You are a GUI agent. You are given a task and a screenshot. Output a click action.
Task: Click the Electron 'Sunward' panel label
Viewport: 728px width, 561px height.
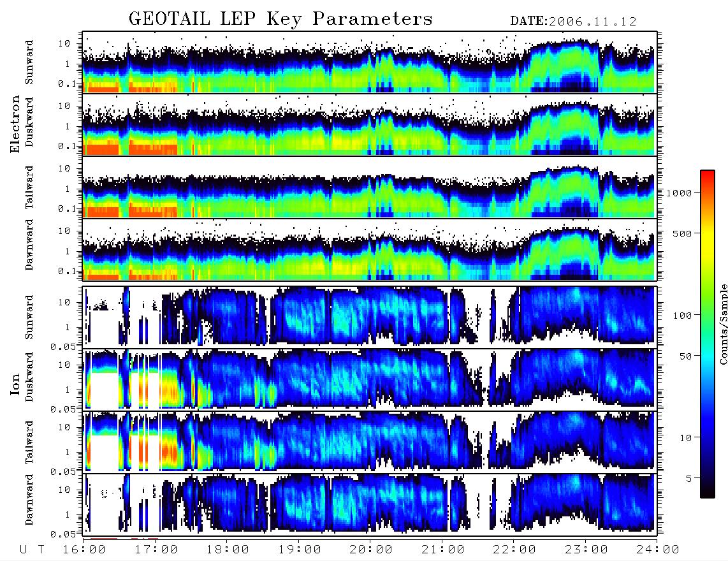click(29, 62)
